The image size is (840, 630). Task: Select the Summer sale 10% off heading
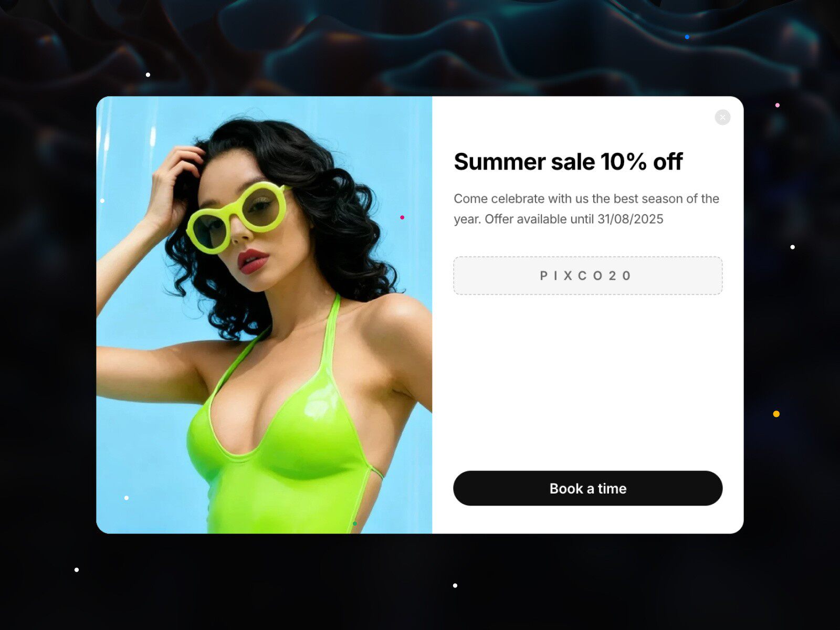568,162
